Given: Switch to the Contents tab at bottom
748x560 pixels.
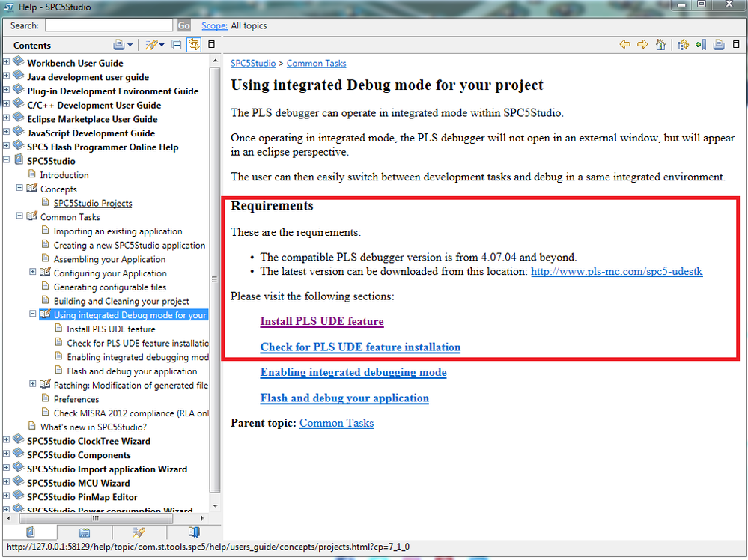Looking at the screenshot, I should (x=30, y=532).
